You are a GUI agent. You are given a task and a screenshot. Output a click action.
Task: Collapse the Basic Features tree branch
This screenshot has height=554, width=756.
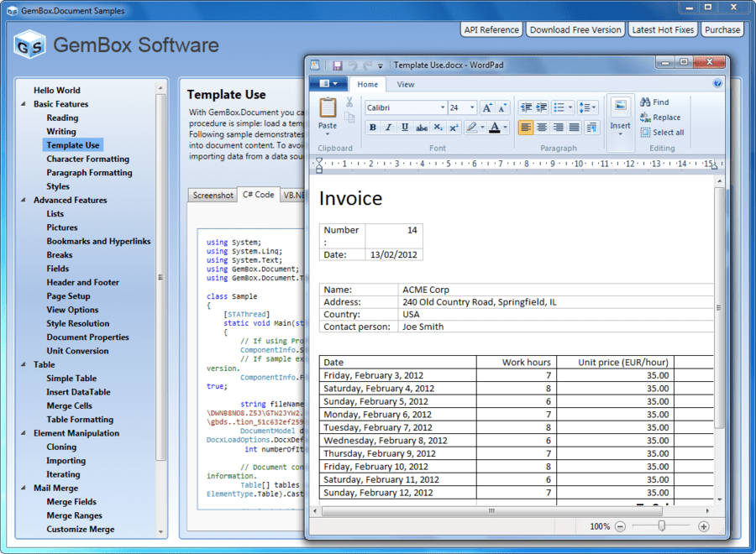(23, 103)
